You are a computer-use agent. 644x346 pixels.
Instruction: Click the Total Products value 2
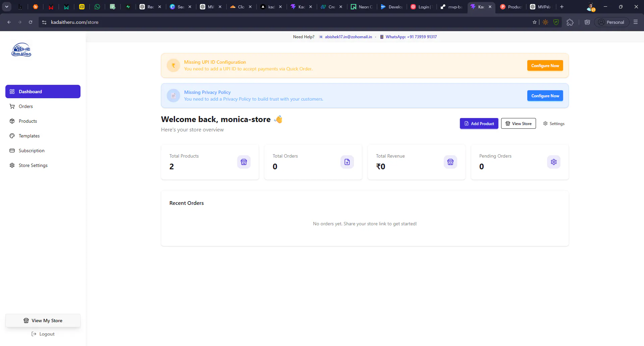coord(171,167)
